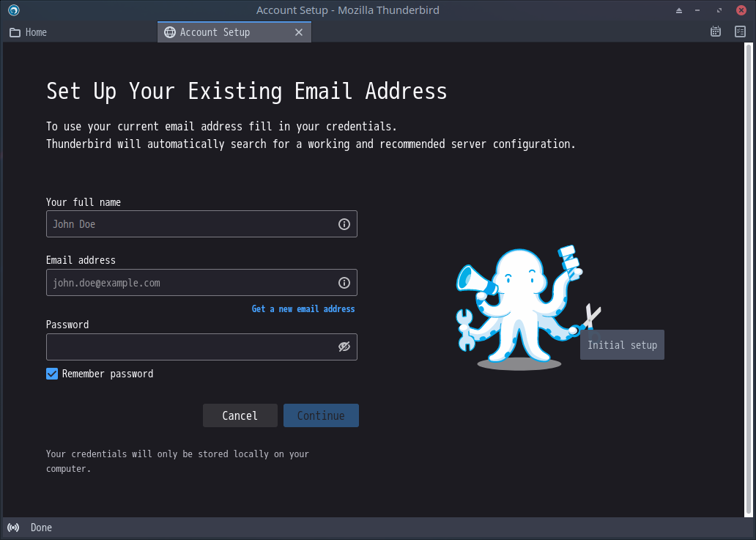Click the Remember password label text

click(108, 374)
